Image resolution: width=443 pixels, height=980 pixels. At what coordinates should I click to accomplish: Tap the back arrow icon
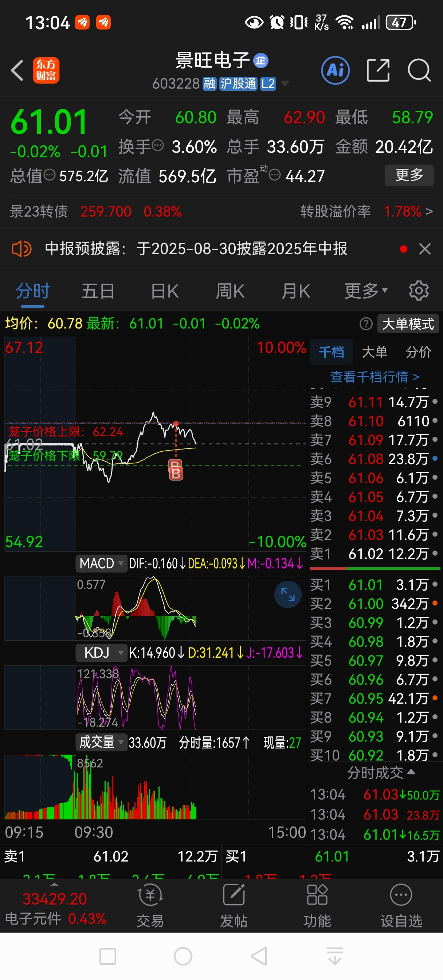click(17, 70)
